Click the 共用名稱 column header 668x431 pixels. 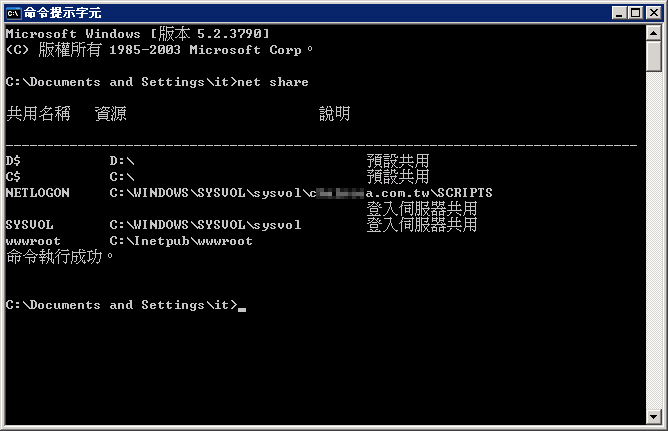[38, 114]
